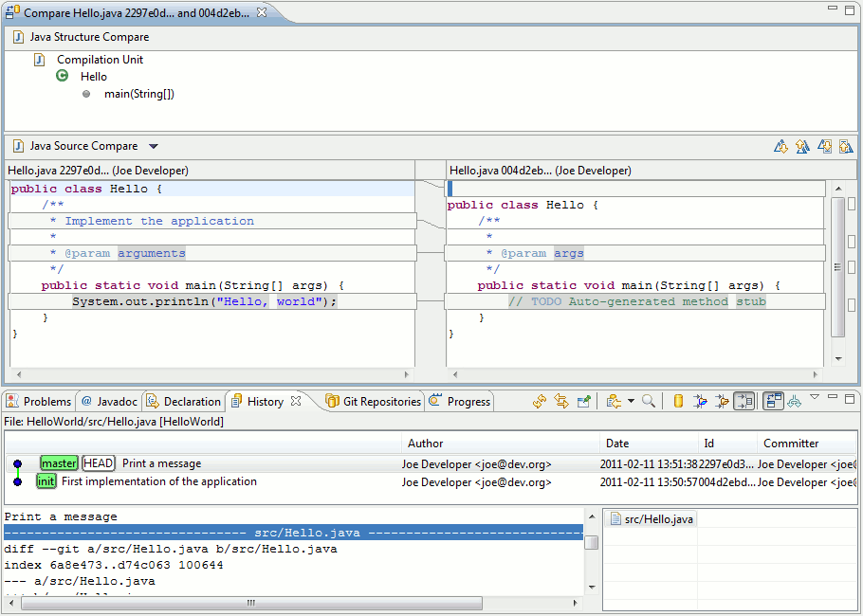Image resolution: width=863 pixels, height=616 pixels.
Task: Expand the history navigation dropdown arrow
Action: pyautogui.click(x=631, y=402)
